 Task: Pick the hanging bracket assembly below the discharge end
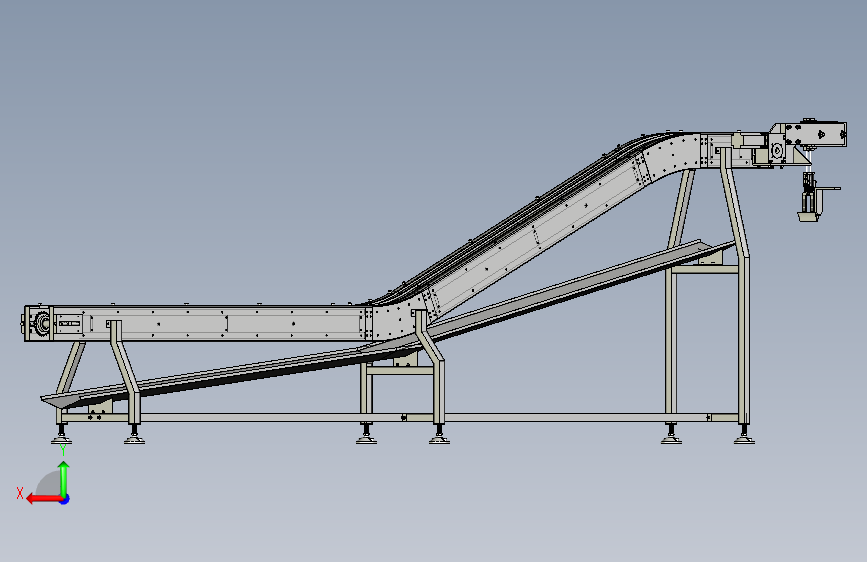pyautogui.click(x=817, y=197)
